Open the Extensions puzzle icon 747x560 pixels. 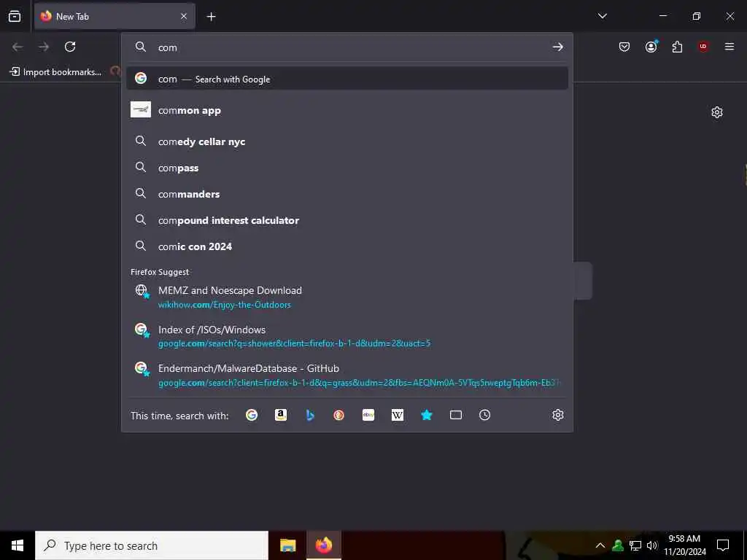pyautogui.click(x=677, y=47)
